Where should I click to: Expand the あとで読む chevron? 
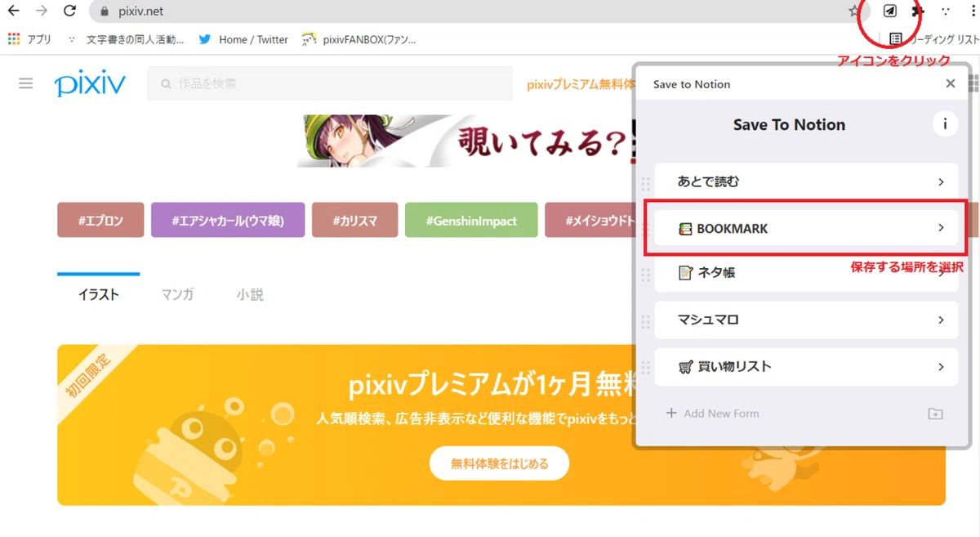941,182
